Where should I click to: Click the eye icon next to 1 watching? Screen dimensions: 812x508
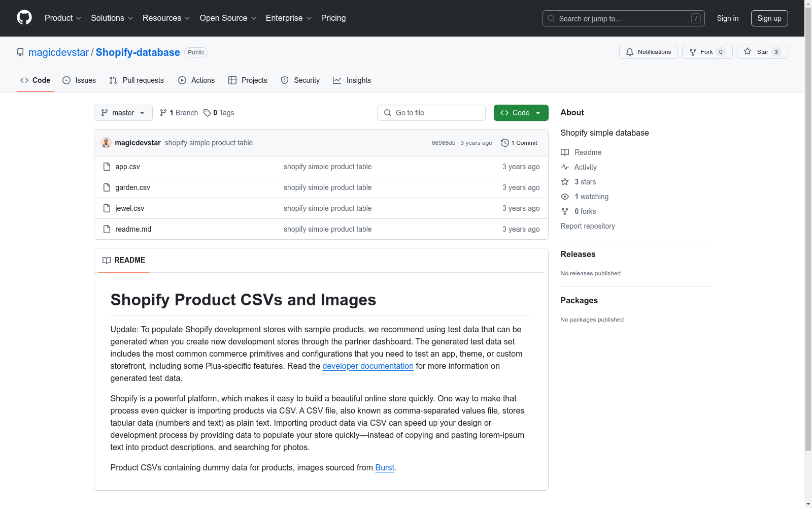pos(565,197)
